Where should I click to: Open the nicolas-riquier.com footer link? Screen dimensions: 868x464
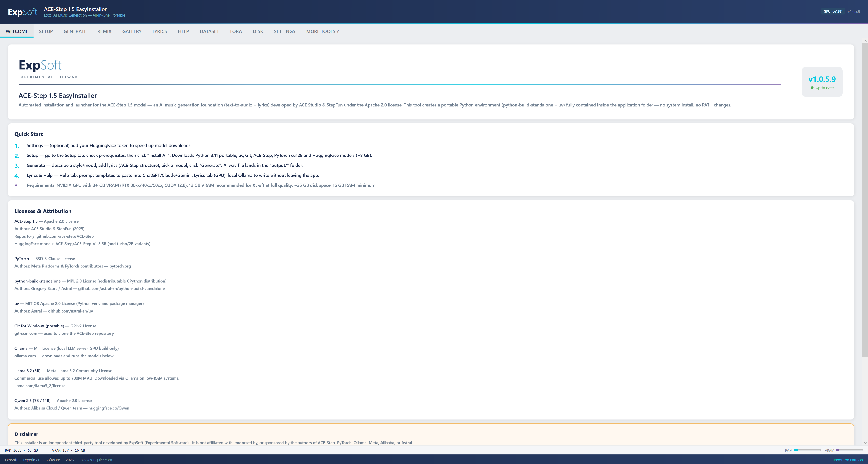[x=96, y=460]
